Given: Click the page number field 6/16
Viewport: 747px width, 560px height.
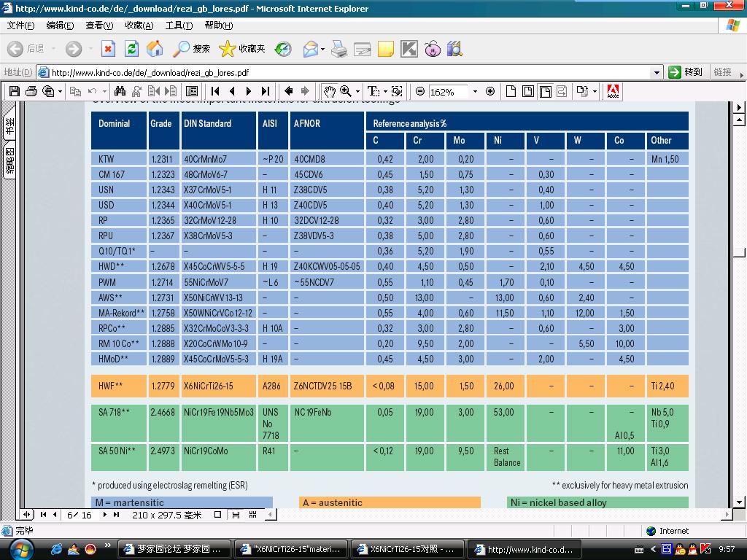Looking at the screenshot, I should (x=79, y=515).
